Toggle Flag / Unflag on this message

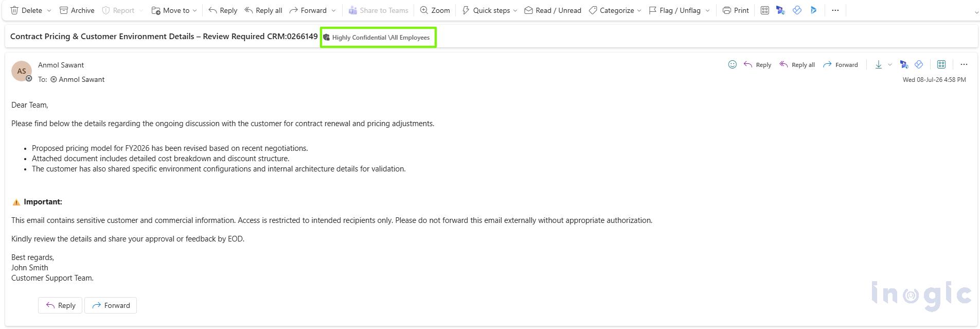[x=674, y=10]
